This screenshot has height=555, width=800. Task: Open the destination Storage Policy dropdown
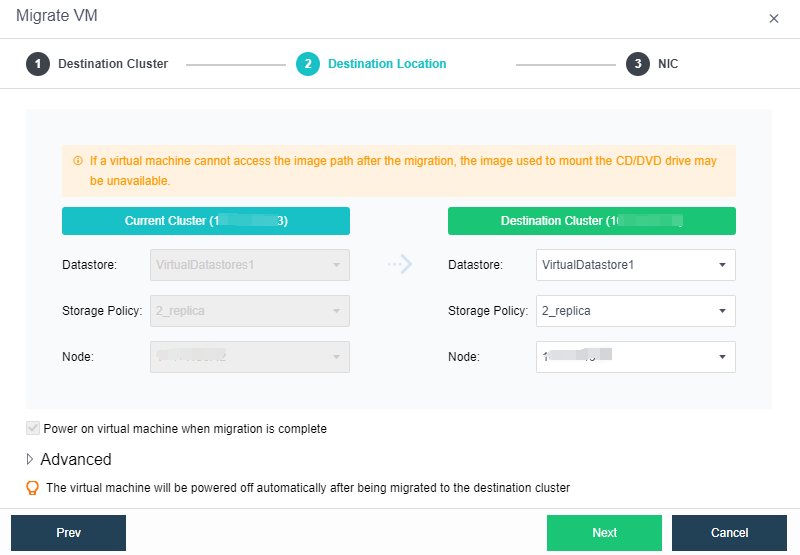[635, 311]
